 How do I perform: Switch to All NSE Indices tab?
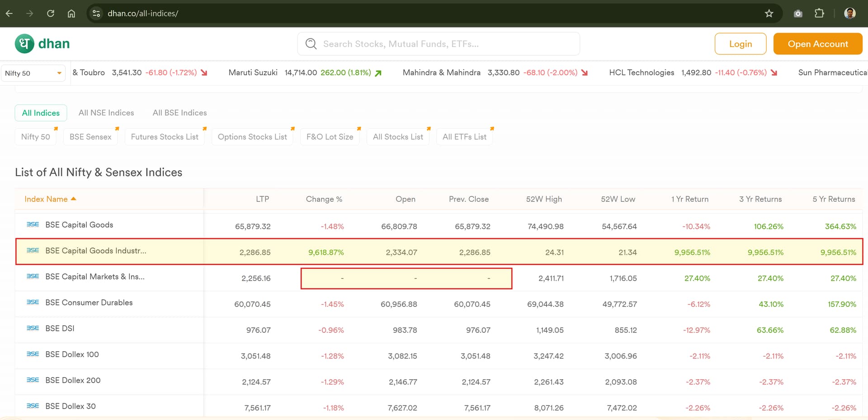(106, 113)
